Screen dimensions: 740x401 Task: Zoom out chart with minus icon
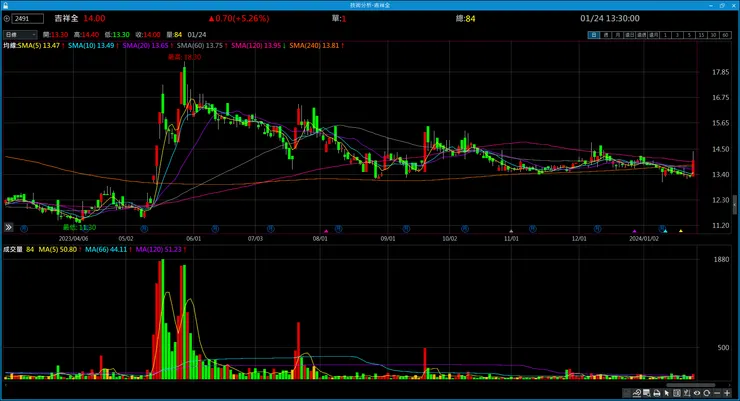717,393
